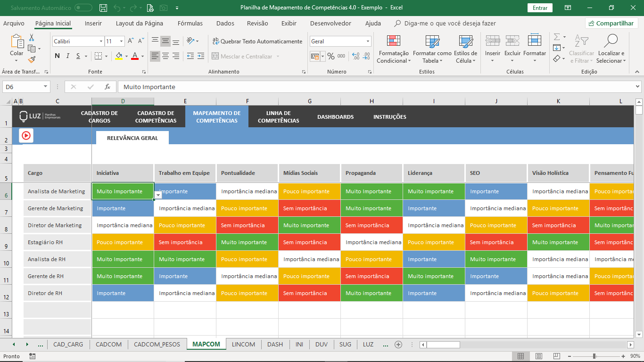Open the DASHBOARDS navigation link
The width and height of the screenshot is (644, 362).
tap(335, 117)
